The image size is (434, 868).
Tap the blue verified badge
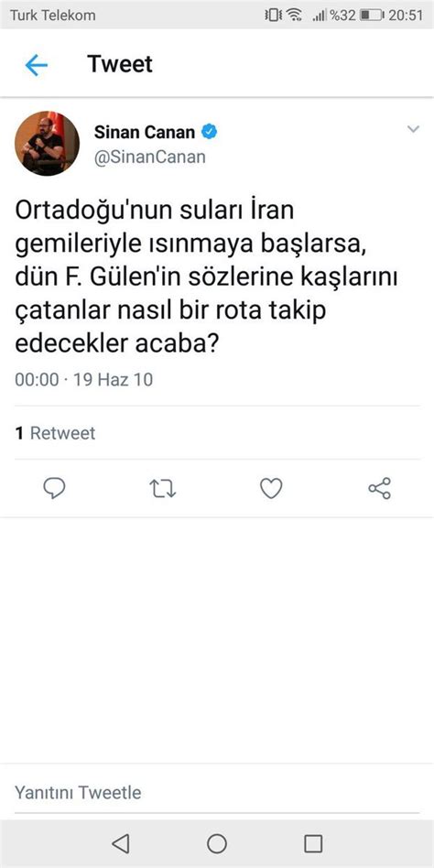tap(210, 132)
